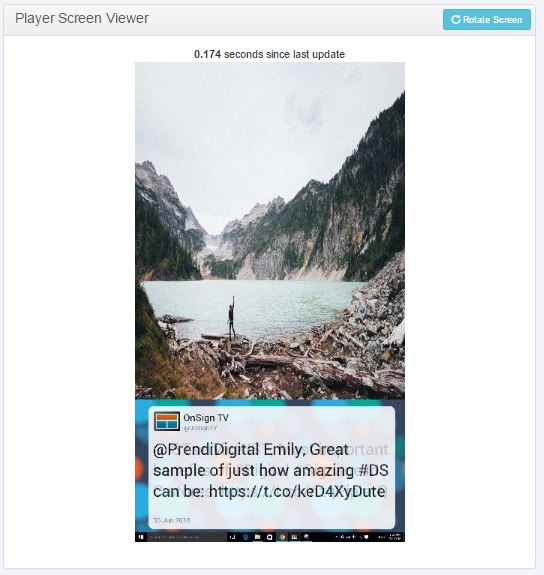The image size is (544, 575).
Task: Click the circular arrow icon in Rotate Screen
Action: click(x=456, y=19)
